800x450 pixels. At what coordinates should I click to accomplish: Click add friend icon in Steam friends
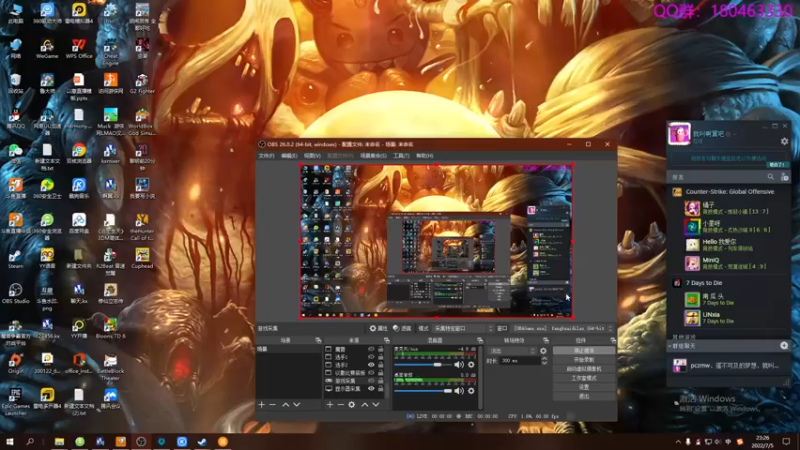point(784,177)
